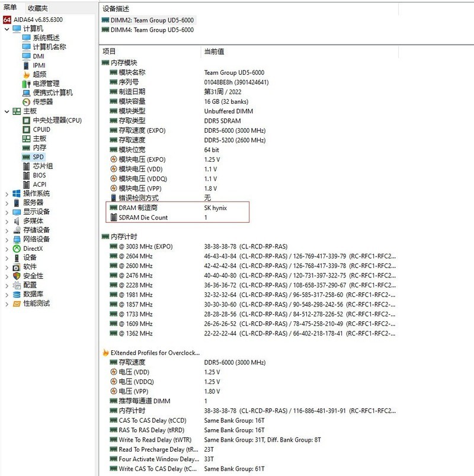Open the CPUID chip icon
The height and width of the screenshot is (476, 474).
point(27,130)
